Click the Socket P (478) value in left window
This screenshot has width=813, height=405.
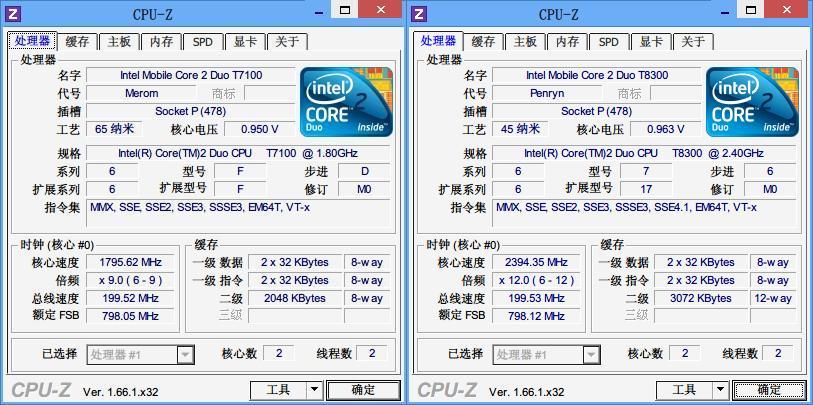click(191, 111)
